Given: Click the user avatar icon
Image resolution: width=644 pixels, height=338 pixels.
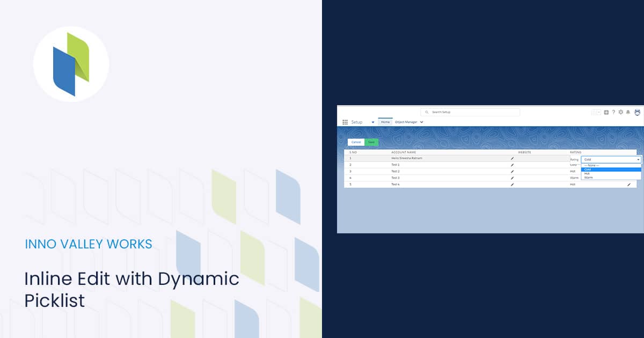Looking at the screenshot, I should (637, 113).
